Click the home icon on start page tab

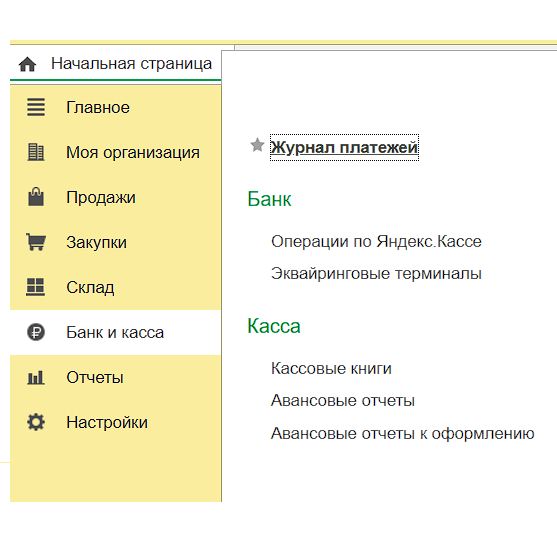click(27, 64)
